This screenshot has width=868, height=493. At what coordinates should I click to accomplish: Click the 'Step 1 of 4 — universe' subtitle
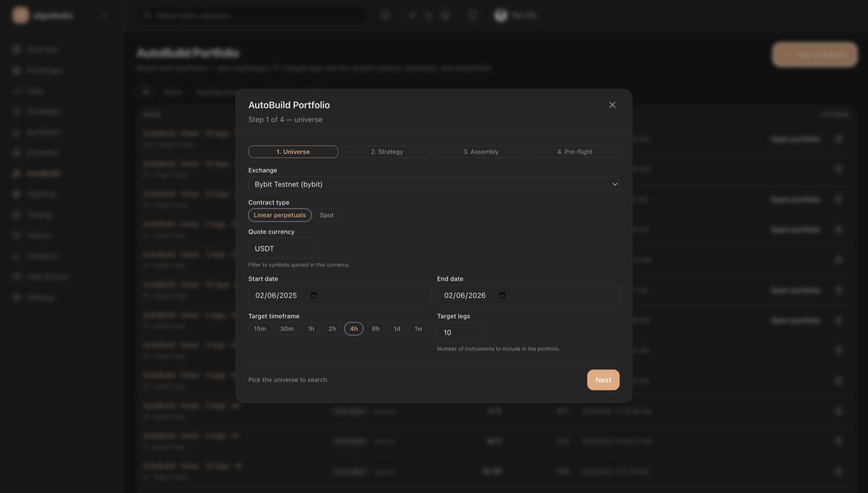click(x=285, y=120)
